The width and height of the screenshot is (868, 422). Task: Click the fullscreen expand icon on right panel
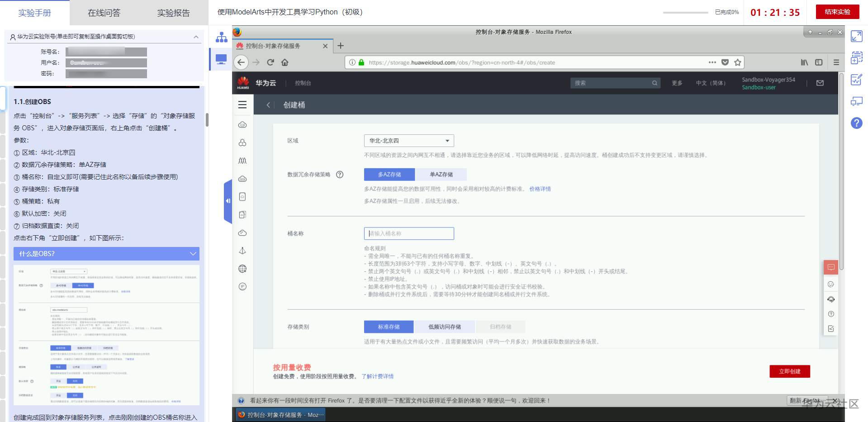click(856, 37)
